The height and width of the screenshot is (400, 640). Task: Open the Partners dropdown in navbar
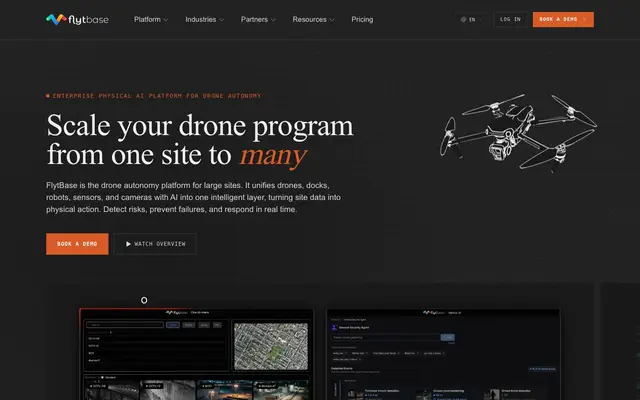(x=258, y=20)
